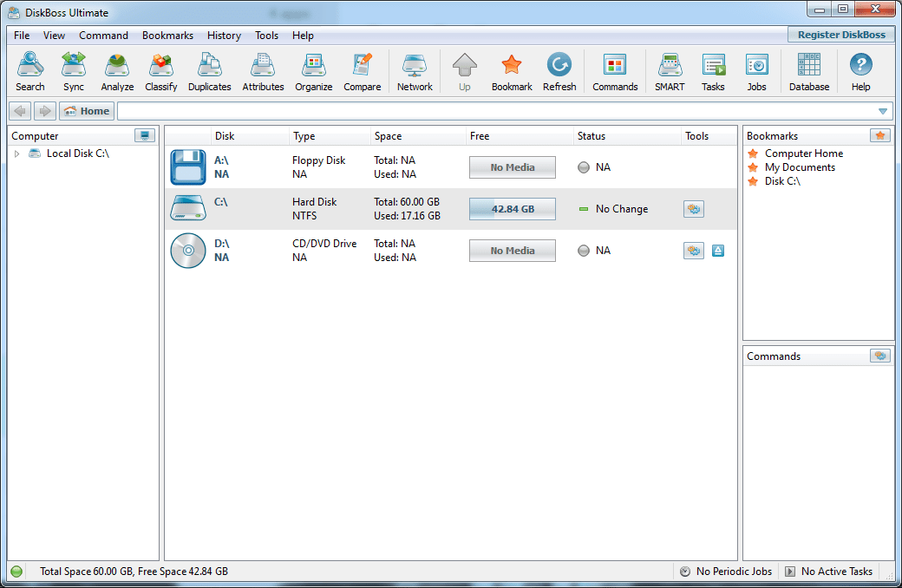Click the SMART disk monitor icon
This screenshot has width=902, height=588.
pos(670,72)
